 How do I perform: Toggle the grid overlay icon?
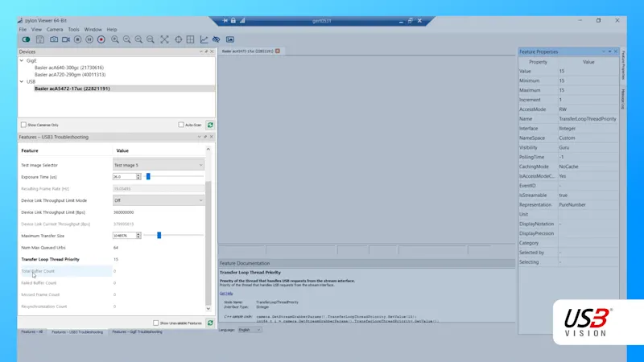[x=190, y=39]
